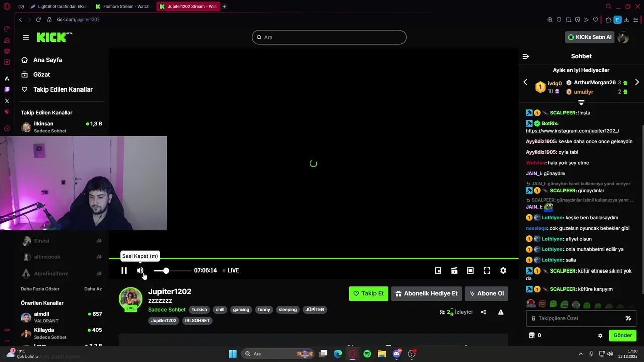
Task: Select the chill tag
Action: 220,310
